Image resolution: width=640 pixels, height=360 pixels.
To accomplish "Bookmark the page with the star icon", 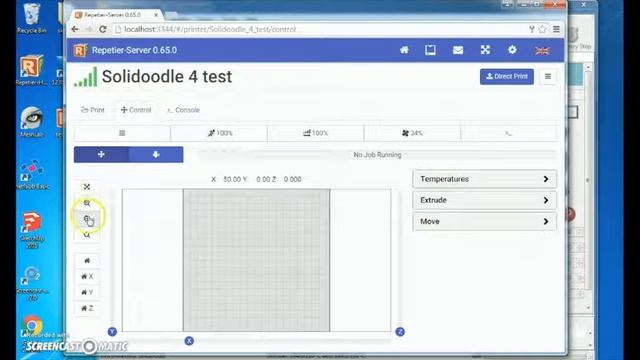I will click(x=542, y=29).
